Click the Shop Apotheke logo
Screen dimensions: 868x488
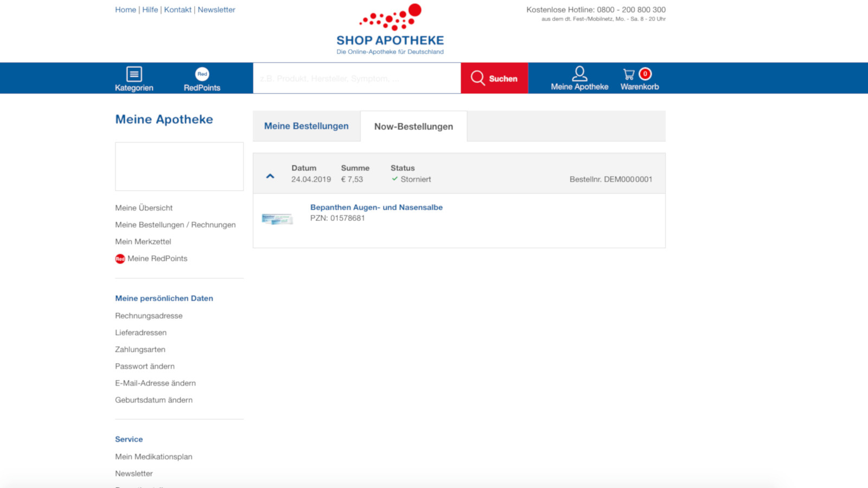point(390,30)
